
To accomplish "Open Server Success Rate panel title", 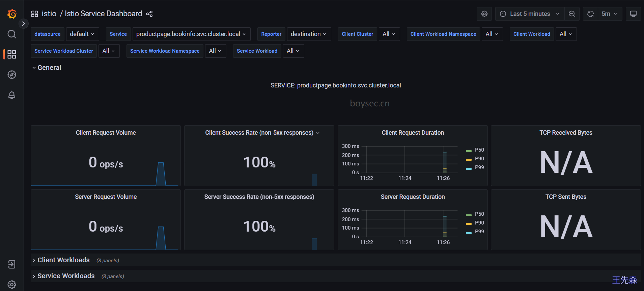I will coord(259,197).
